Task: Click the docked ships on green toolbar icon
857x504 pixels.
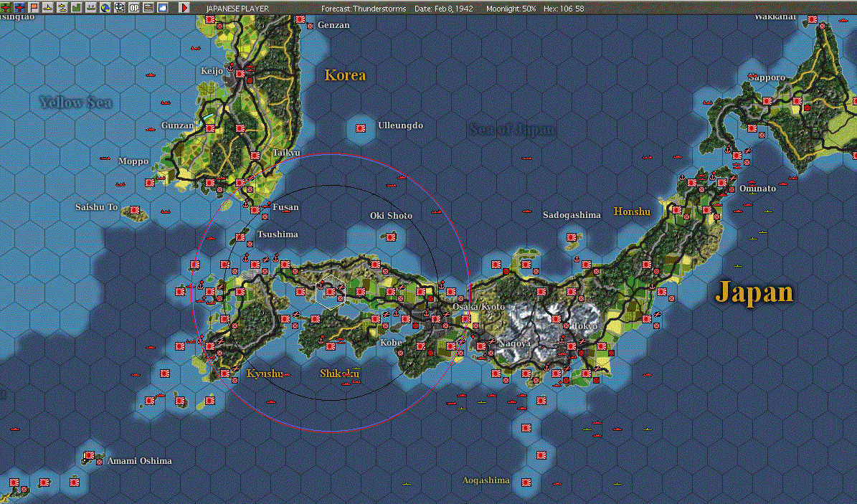Action: point(91,8)
